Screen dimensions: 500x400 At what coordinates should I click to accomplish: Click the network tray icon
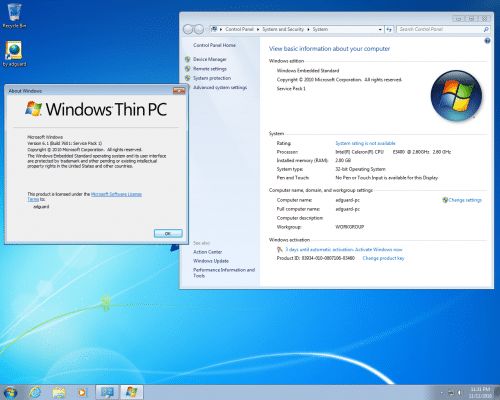pyautogui.click(x=451, y=393)
